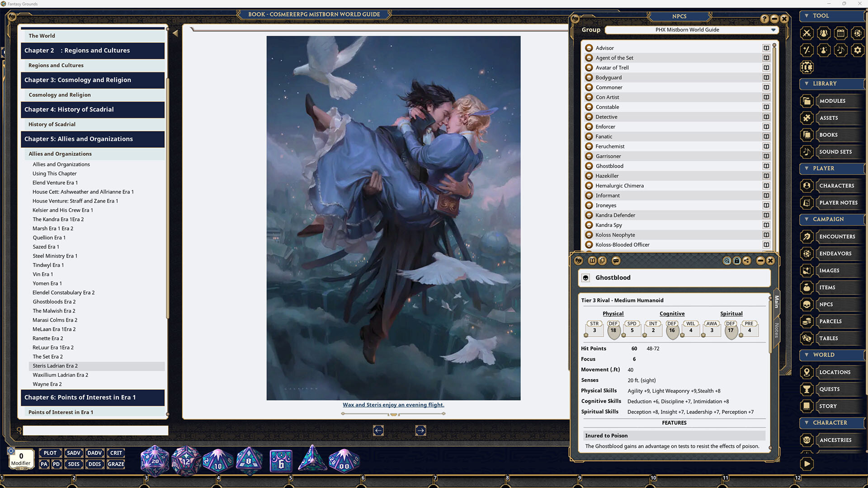
Task: Open the Combat Tracker crossed-swords tool
Action: [807, 33]
